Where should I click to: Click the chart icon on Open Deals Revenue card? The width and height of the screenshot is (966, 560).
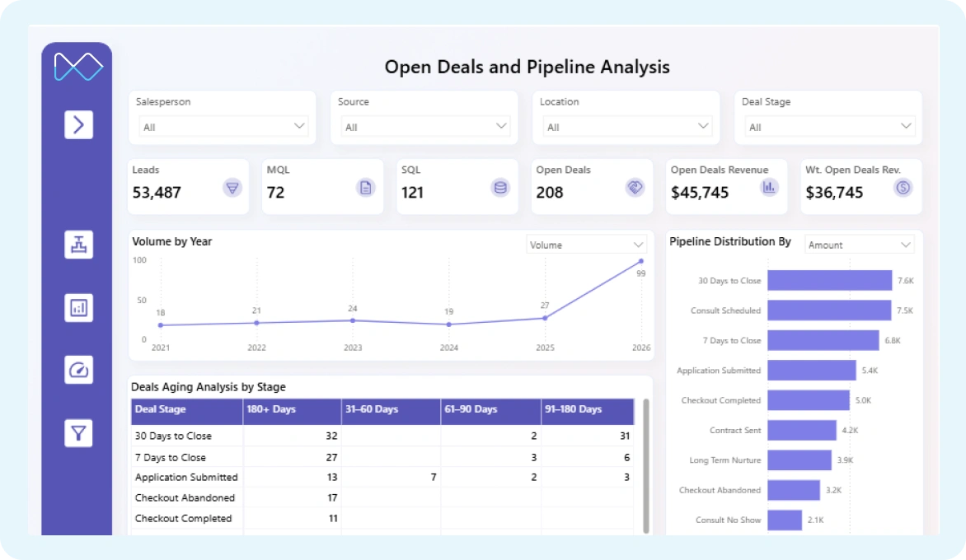pos(769,188)
